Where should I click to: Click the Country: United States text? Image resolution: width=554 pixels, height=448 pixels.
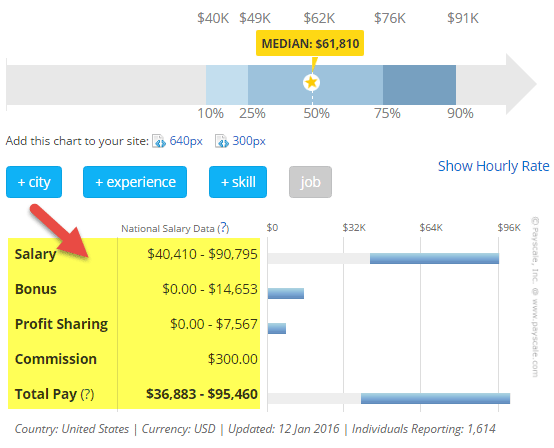coord(72,429)
